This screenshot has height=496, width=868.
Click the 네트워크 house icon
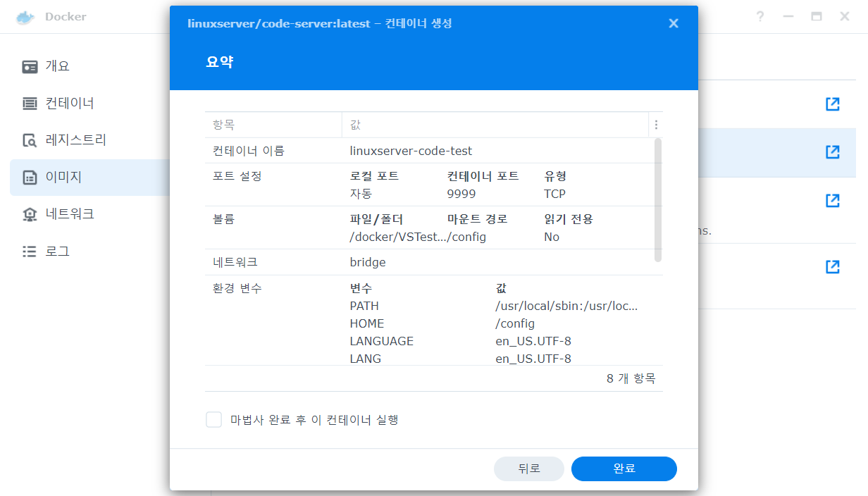tap(30, 214)
